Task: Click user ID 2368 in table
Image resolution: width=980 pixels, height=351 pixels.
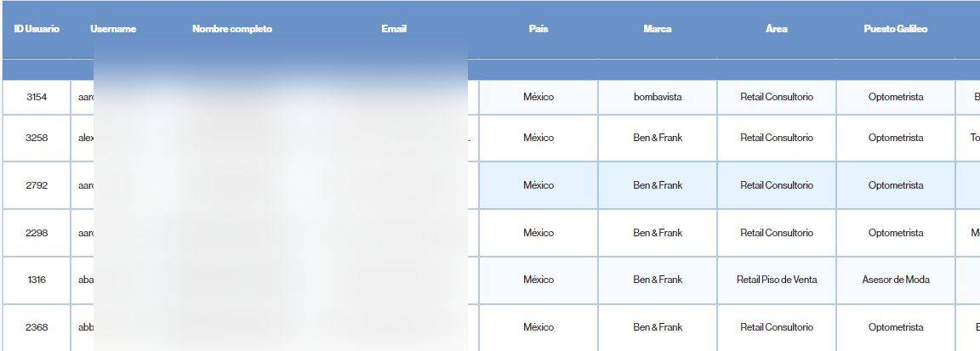Action: (37, 327)
